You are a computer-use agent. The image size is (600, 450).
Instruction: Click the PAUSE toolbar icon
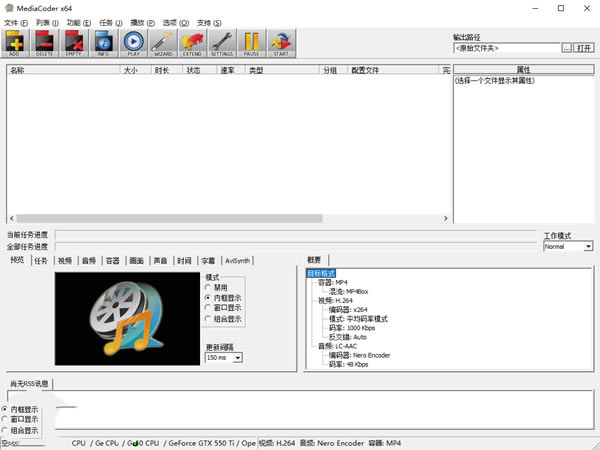pos(252,43)
